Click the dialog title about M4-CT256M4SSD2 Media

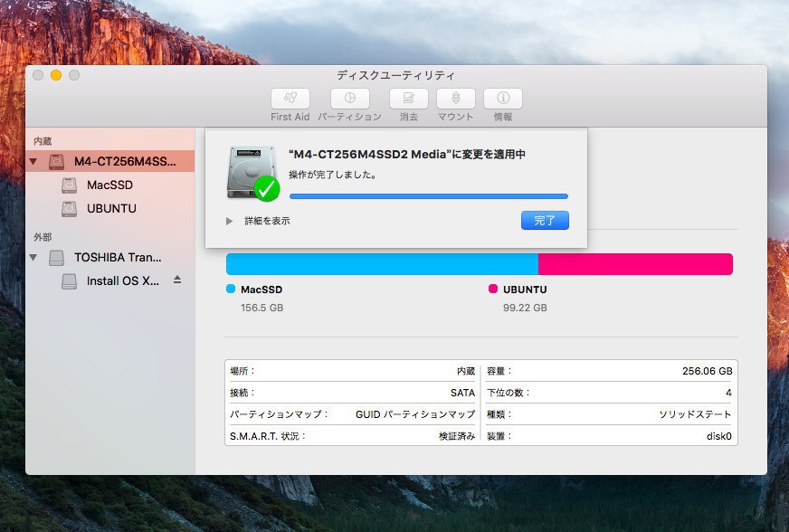click(407, 154)
